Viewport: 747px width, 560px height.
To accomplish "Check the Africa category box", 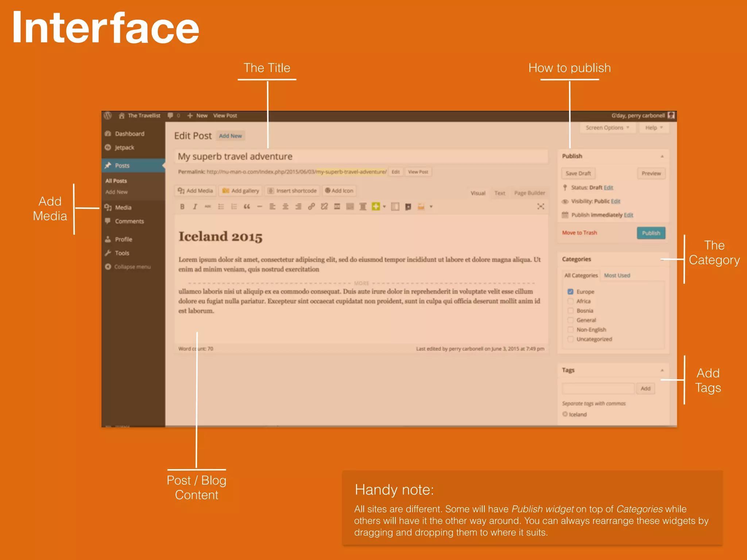I will pos(570,301).
